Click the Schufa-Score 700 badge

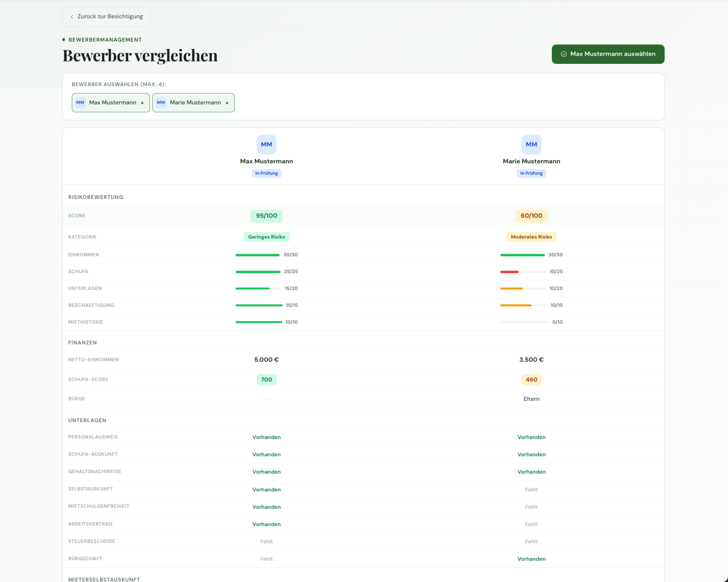click(x=266, y=380)
